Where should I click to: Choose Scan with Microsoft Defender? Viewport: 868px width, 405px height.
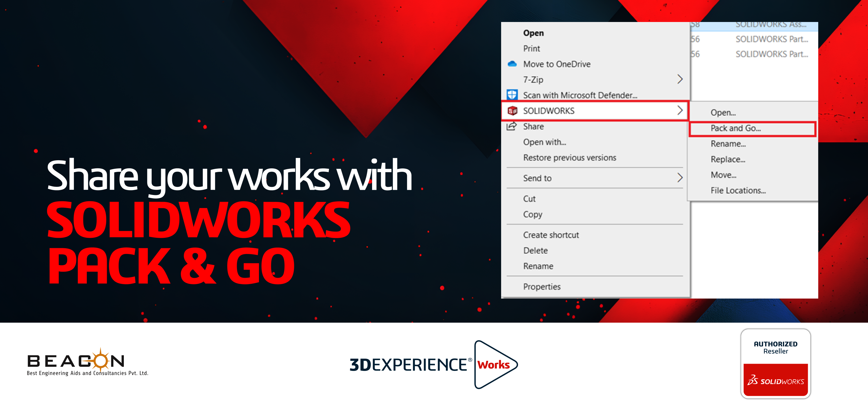[595, 95]
